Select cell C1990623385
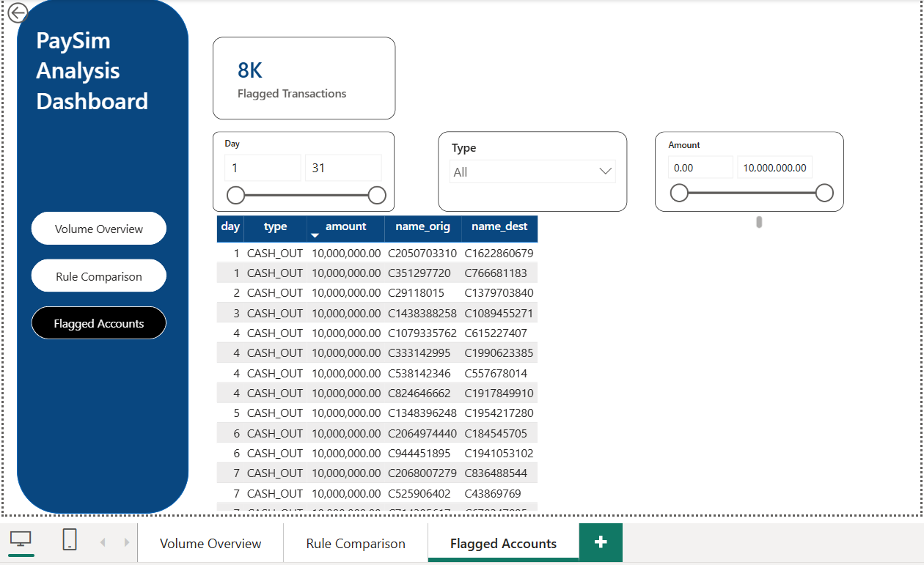Screen dimensions: 924x565 [499, 352]
